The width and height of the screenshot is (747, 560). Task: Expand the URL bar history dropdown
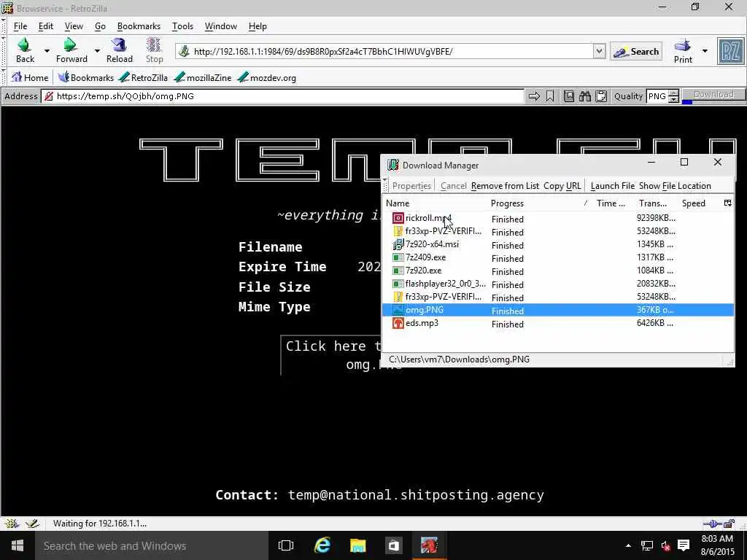point(600,51)
